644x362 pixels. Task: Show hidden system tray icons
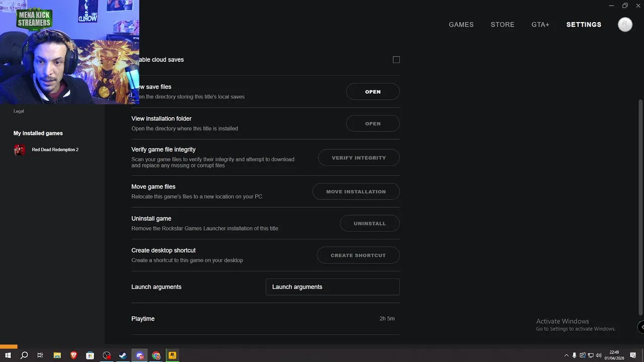click(566, 355)
